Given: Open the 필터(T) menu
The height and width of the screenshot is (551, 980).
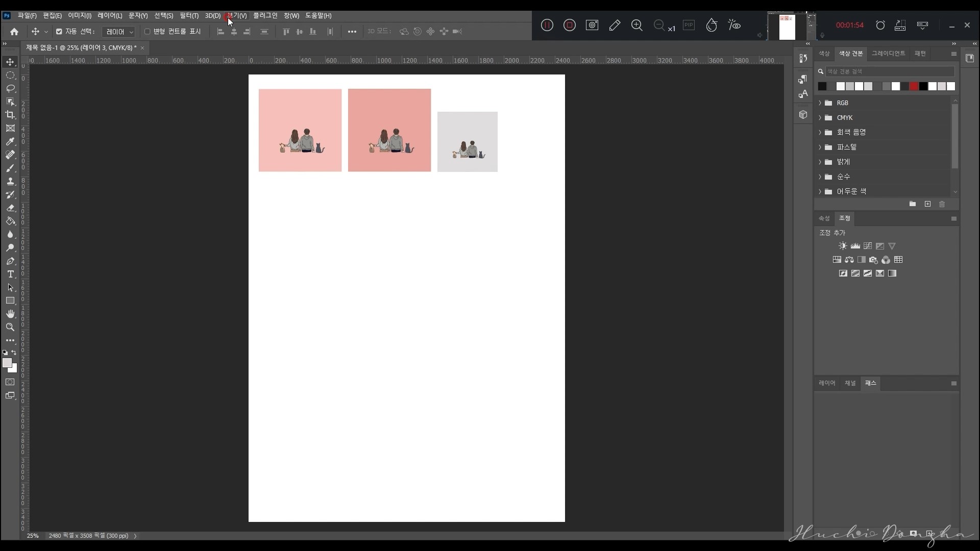Looking at the screenshot, I should tap(189, 16).
